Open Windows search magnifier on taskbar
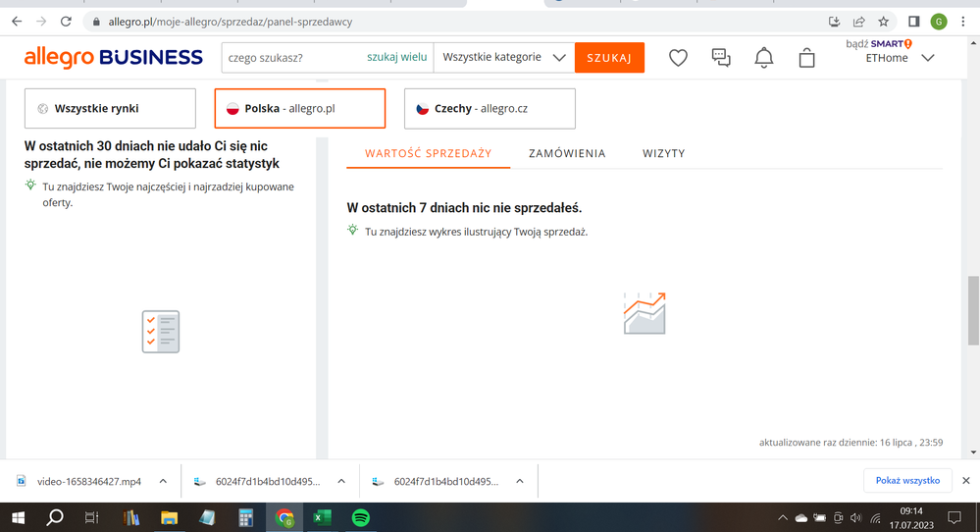980x532 pixels. (x=55, y=517)
